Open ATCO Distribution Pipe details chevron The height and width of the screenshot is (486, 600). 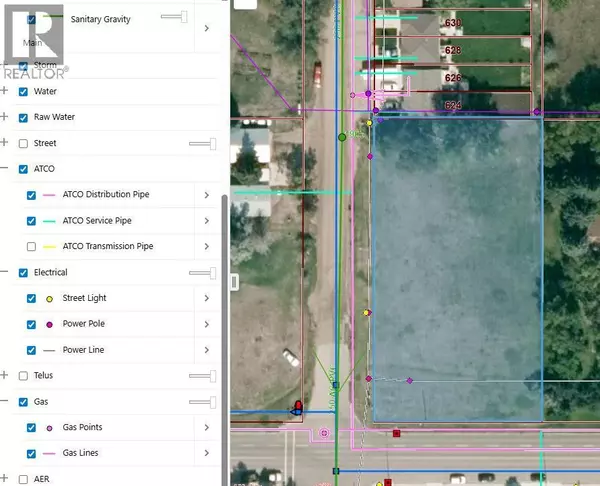206,194
